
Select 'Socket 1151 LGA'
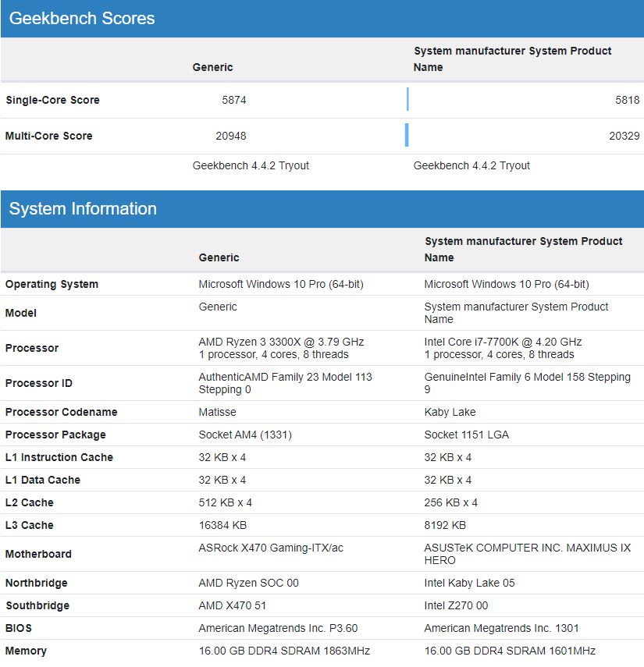tap(467, 435)
